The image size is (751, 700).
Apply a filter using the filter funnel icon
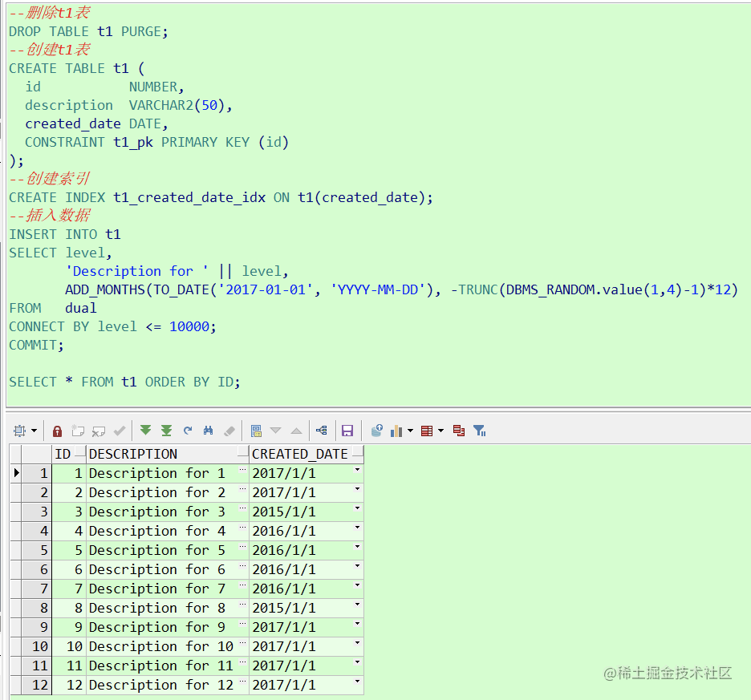478,431
